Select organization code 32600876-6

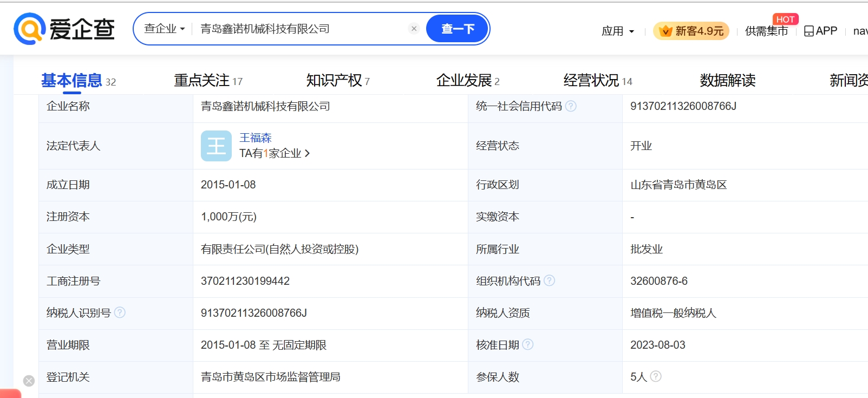pos(659,281)
